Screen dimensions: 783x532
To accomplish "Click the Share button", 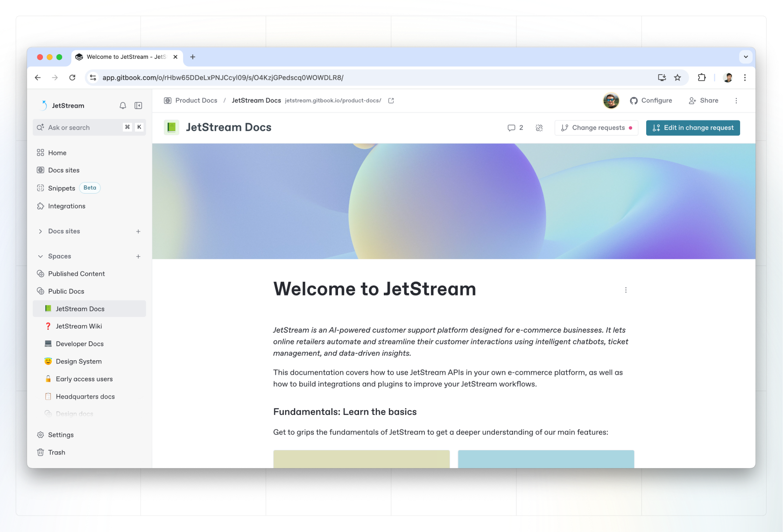I will tap(704, 101).
